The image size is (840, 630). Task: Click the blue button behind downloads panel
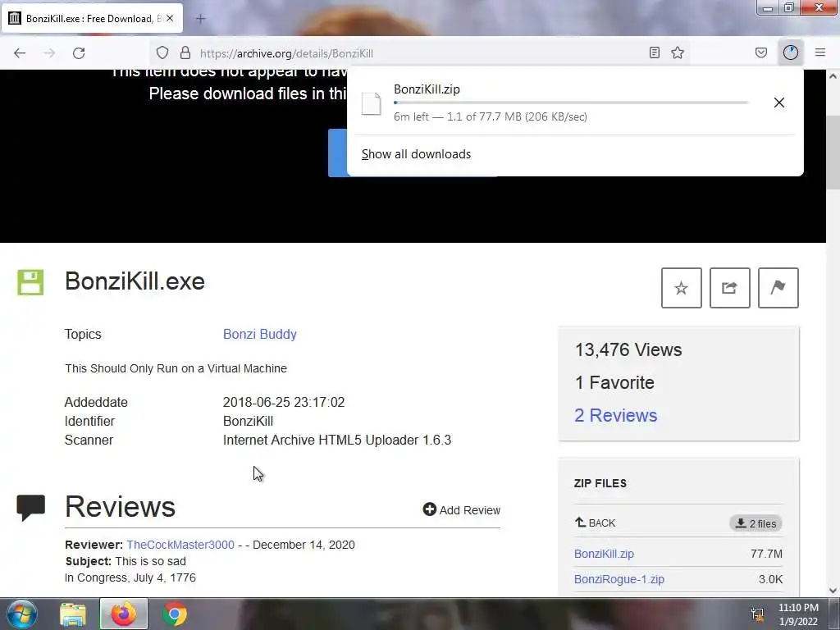[337, 153]
